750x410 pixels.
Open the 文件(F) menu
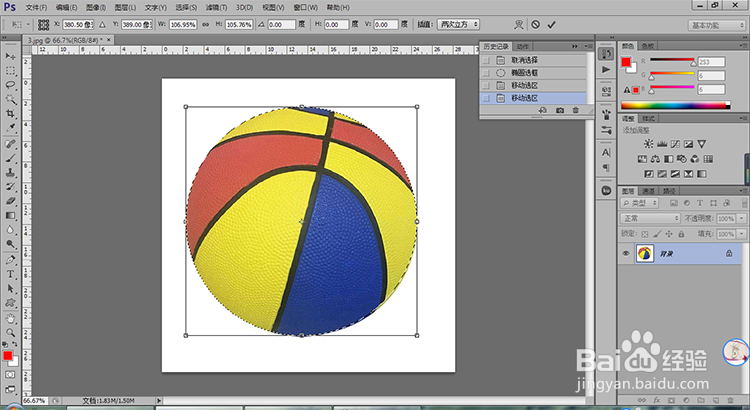36,8
